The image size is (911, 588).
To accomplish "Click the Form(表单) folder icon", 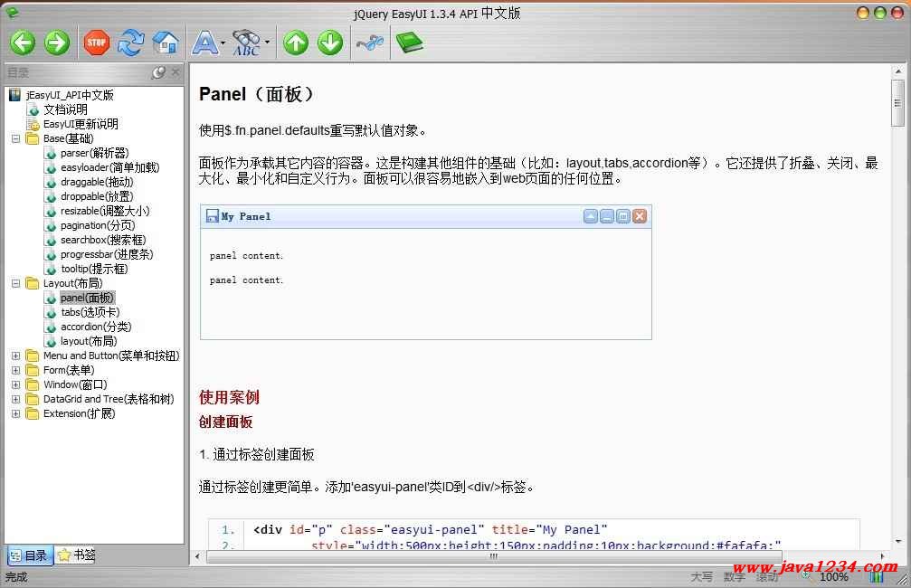I will (33, 369).
